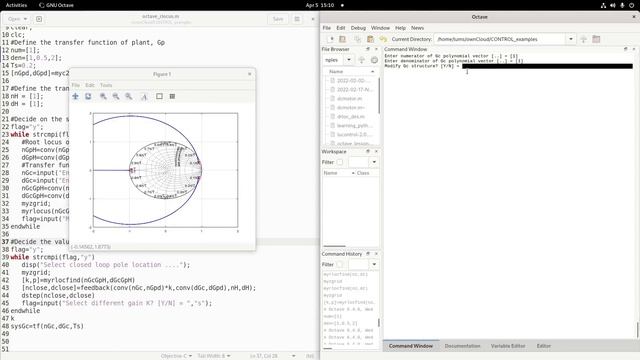
Task: Open Octave Edit menu
Action: (x=341, y=28)
